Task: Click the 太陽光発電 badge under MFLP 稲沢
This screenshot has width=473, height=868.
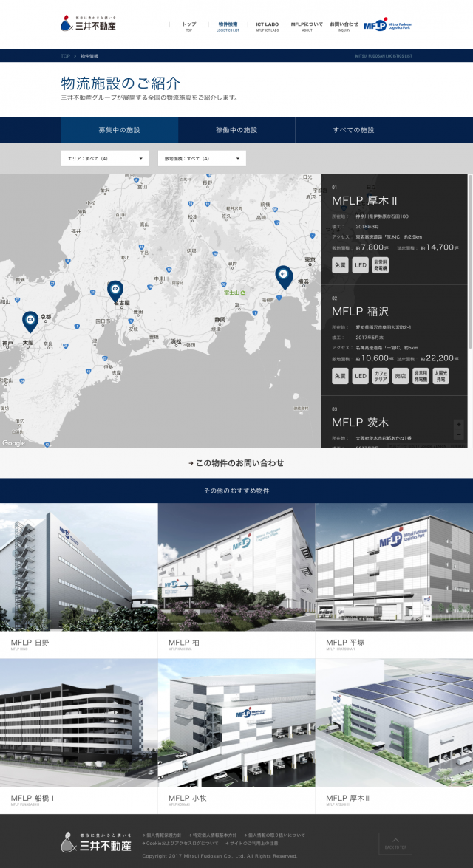Action: [x=441, y=377]
